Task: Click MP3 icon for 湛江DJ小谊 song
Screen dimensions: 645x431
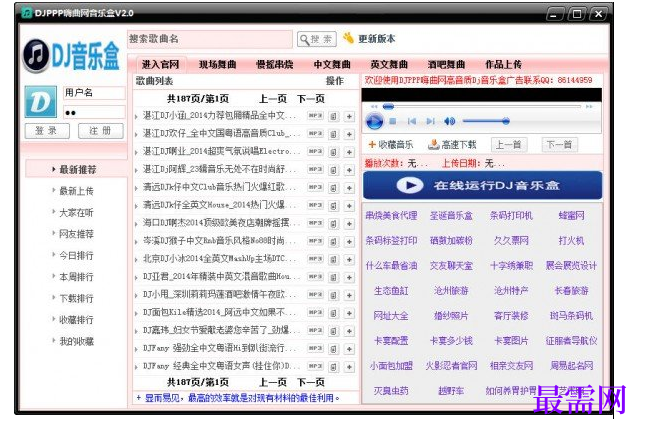Action: 316,116
